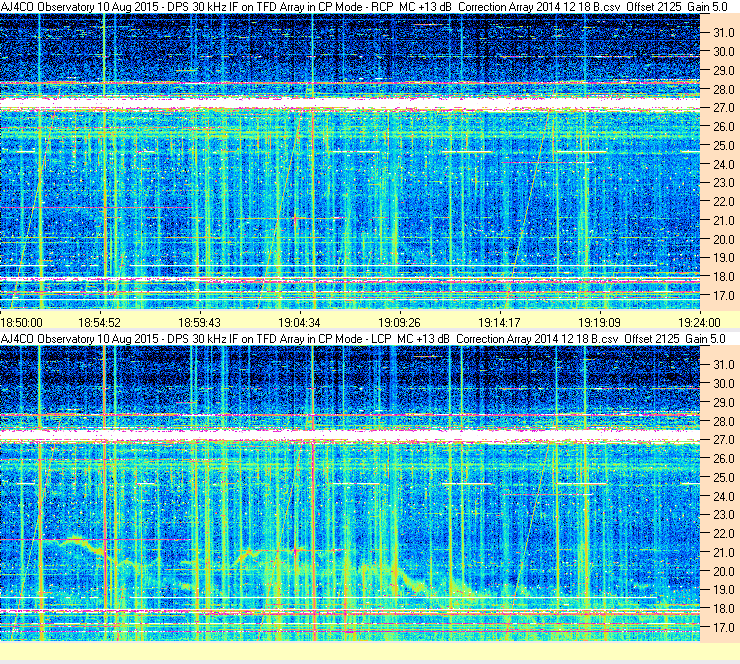Click the 19.0 frequency label on RCP chart

point(723,258)
